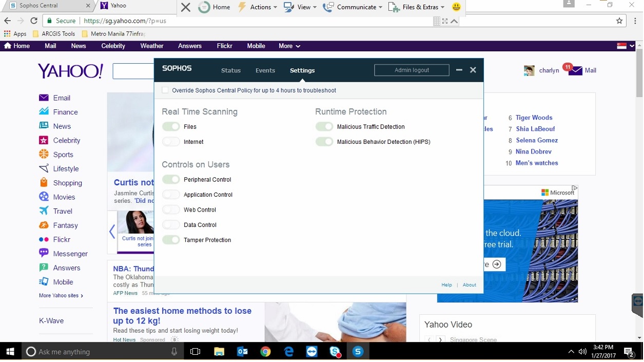
Task: Switch to the Yahoo browser tab
Action: [x=134, y=6]
